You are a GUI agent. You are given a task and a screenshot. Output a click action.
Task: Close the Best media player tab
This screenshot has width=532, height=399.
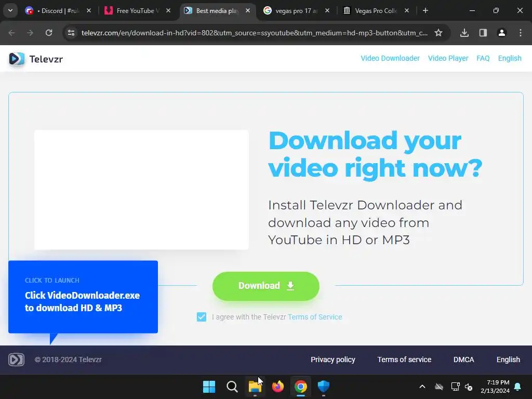click(248, 10)
